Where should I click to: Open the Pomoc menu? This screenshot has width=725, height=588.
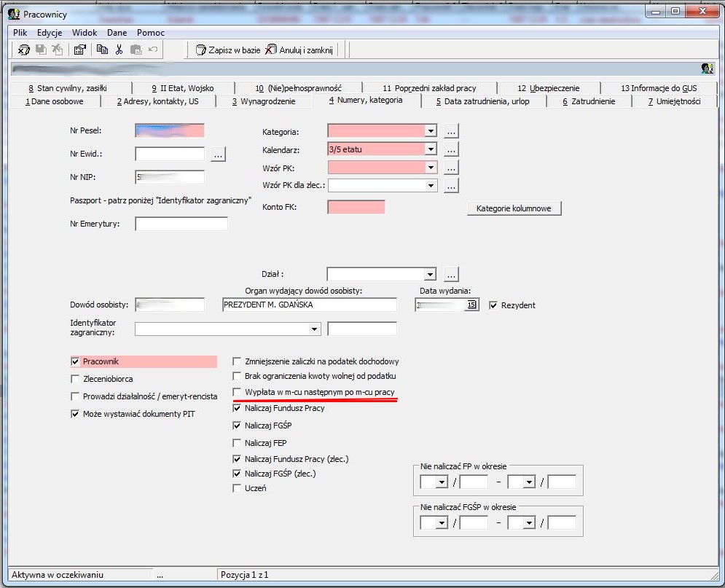(151, 33)
